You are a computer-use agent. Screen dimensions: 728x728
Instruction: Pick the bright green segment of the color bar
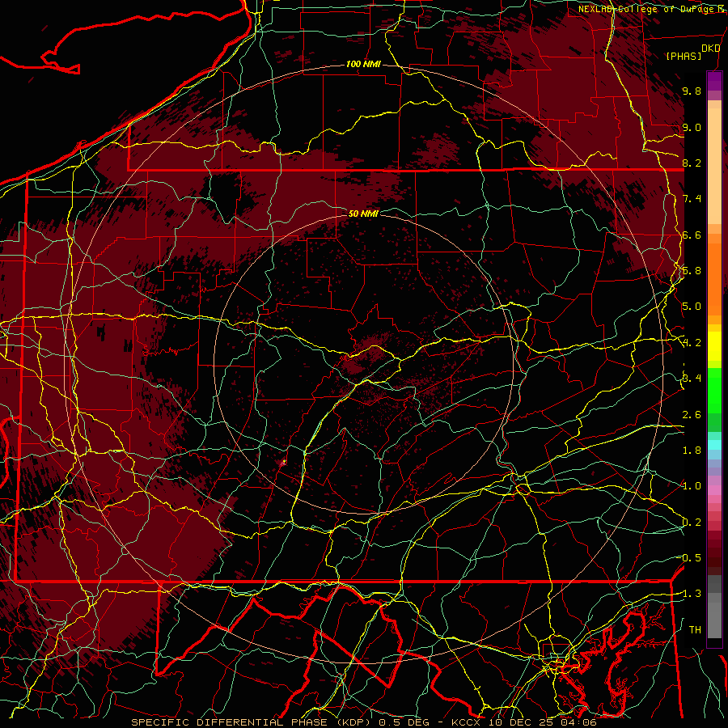coord(714,392)
